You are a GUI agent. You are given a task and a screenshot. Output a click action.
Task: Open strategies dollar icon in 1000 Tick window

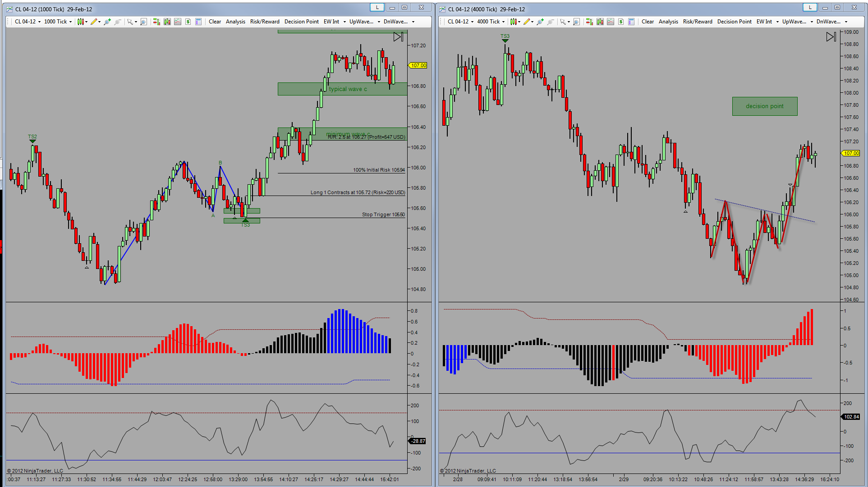pos(188,22)
